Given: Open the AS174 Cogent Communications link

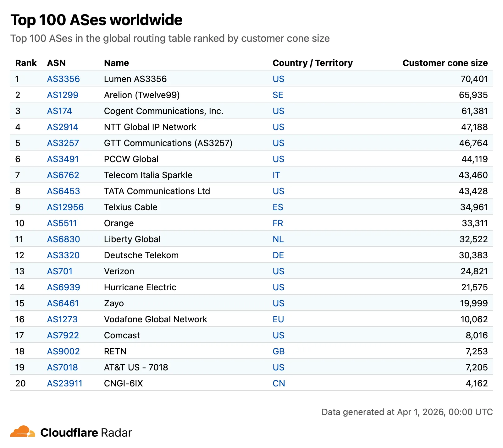Looking at the screenshot, I should click(x=59, y=111).
